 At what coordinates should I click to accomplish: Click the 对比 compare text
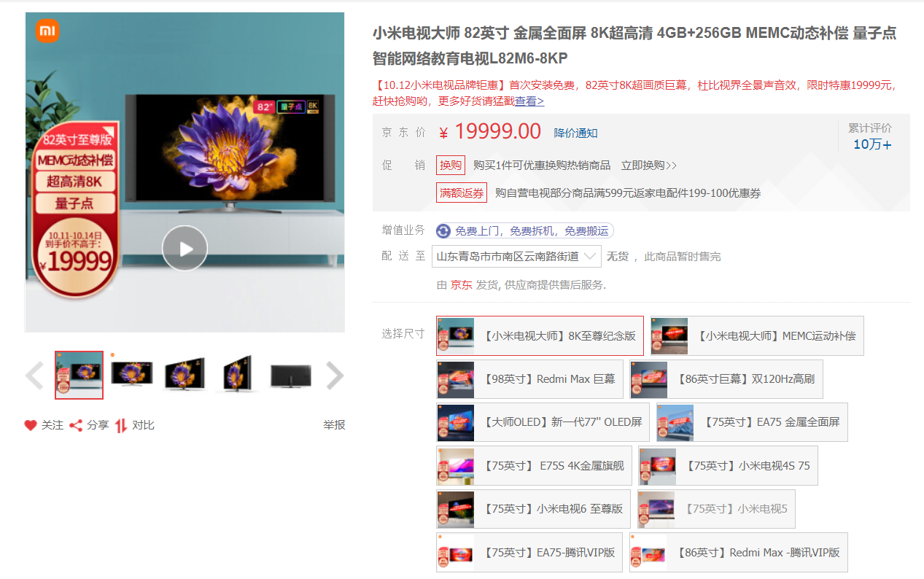(x=143, y=425)
